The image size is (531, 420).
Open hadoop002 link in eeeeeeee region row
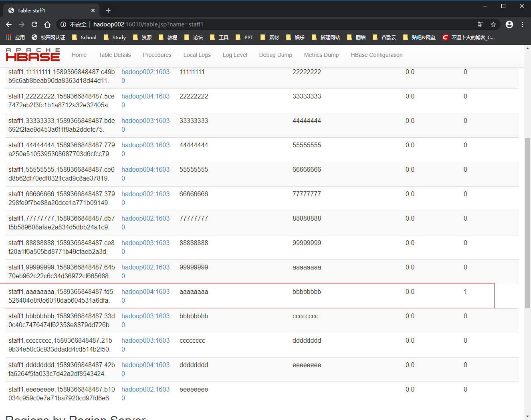click(145, 394)
